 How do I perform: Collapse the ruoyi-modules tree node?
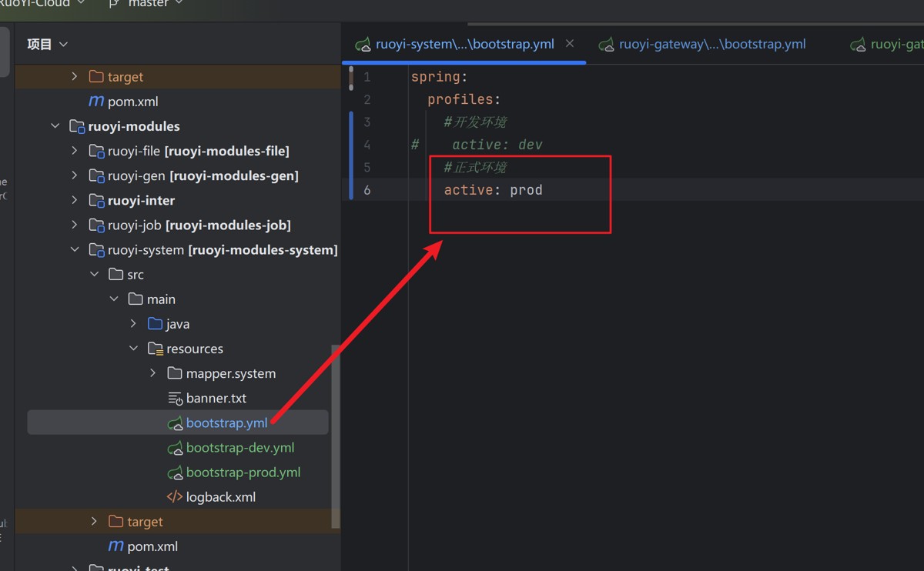pos(55,126)
